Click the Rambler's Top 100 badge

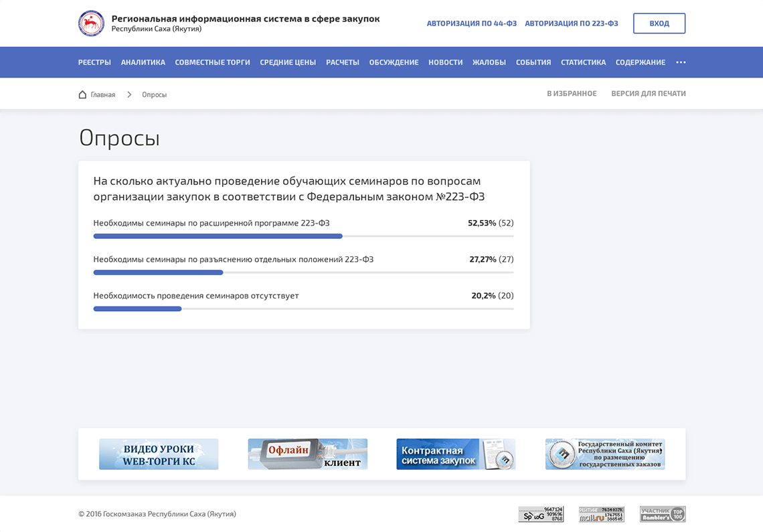coord(662,514)
